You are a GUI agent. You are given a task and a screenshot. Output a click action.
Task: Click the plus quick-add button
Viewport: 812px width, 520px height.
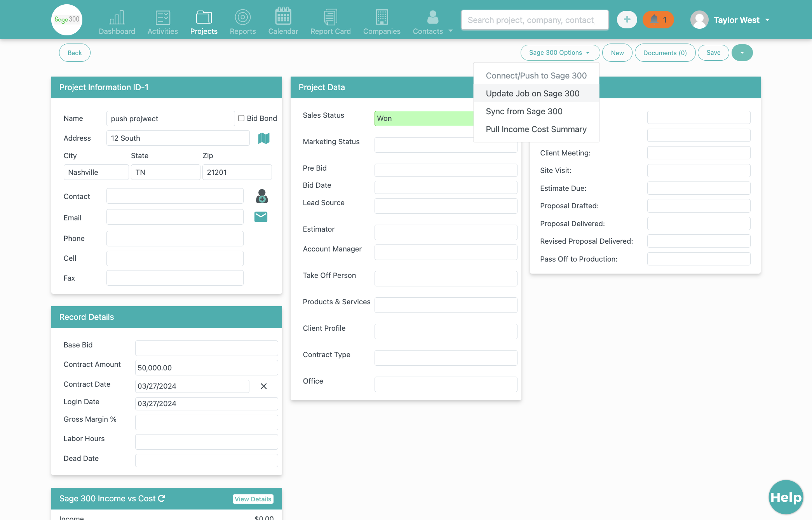point(627,19)
